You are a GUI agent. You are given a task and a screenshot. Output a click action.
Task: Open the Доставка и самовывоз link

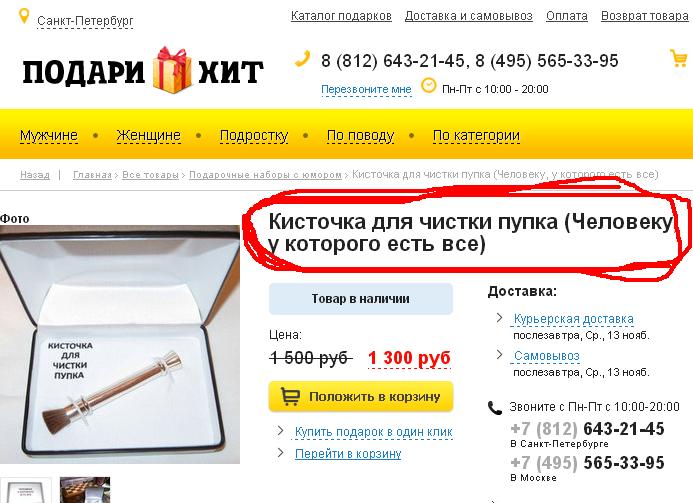(x=468, y=16)
